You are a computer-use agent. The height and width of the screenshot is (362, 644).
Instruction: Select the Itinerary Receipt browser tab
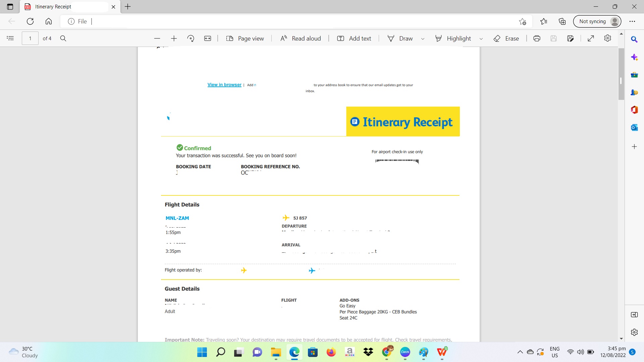(64, 7)
